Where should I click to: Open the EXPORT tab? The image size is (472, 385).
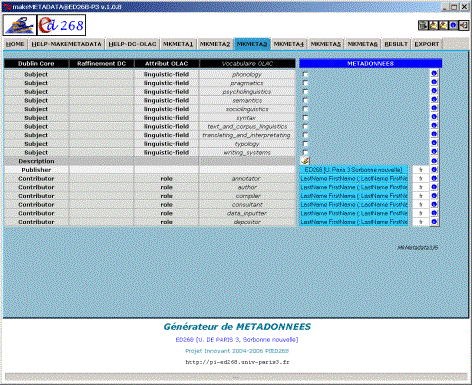[427, 44]
